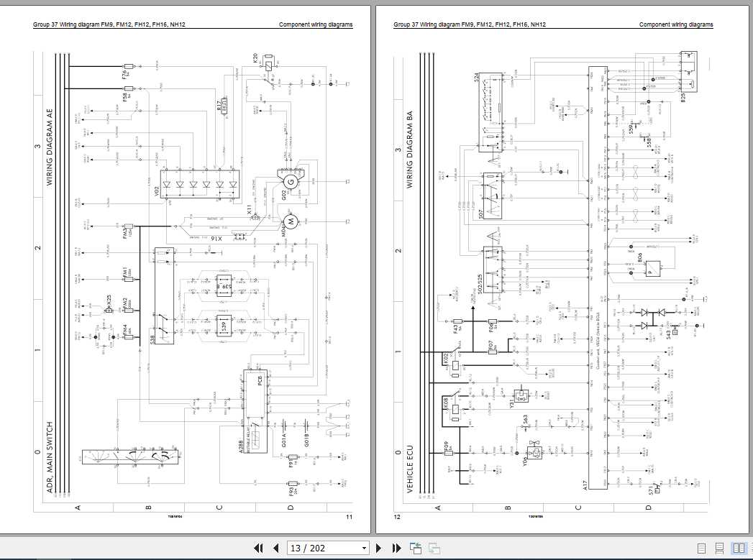This screenshot has width=753, height=560.
Task: Click page number 12 on right page
Action: (x=397, y=517)
